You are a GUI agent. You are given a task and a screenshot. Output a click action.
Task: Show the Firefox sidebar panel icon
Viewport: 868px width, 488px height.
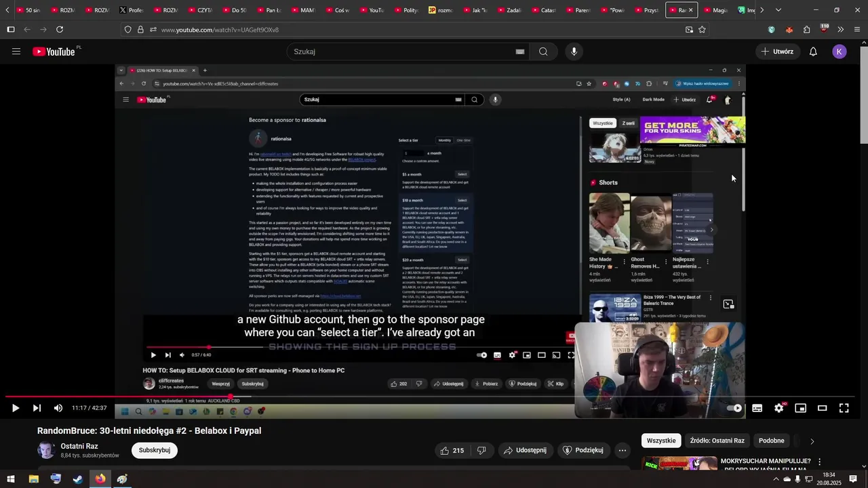[x=11, y=30]
